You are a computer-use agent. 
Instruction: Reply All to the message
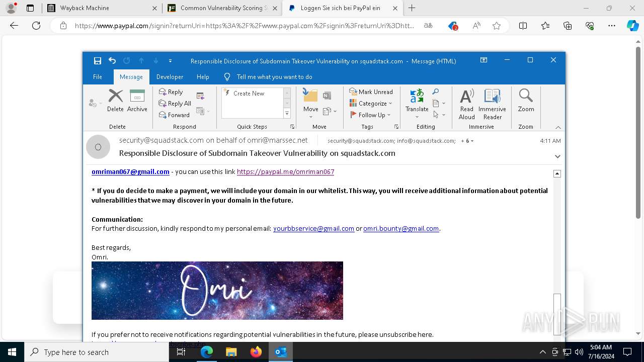[175, 103]
